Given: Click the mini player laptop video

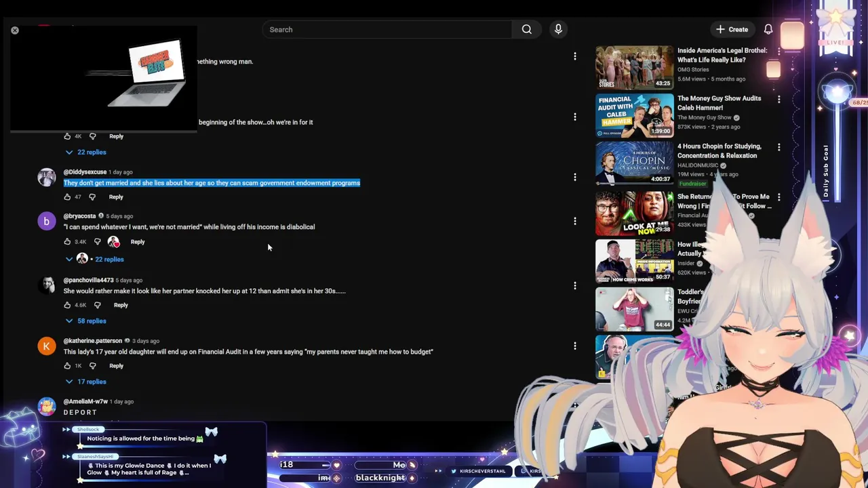Looking at the screenshot, I should [x=104, y=78].
